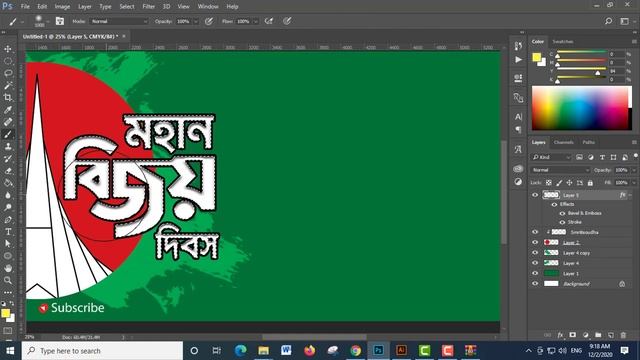Toggle Stroke effect visibility
Viewport: 640px width, 360px height.
coord(562,222)
